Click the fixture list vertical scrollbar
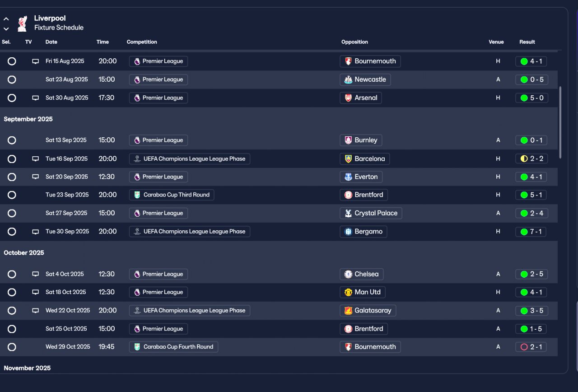 point(560,122)
